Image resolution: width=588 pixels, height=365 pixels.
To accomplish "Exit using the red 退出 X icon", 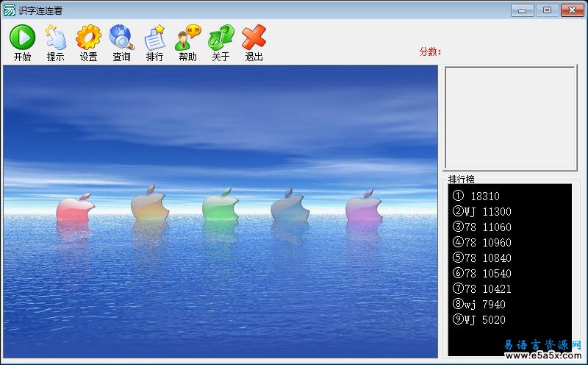I will (x=254, y=38).
